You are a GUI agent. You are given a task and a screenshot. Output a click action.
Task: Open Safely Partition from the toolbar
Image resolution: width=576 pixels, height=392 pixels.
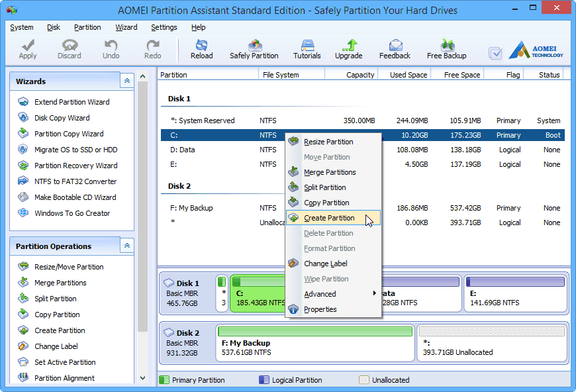[x=254, y=49]
